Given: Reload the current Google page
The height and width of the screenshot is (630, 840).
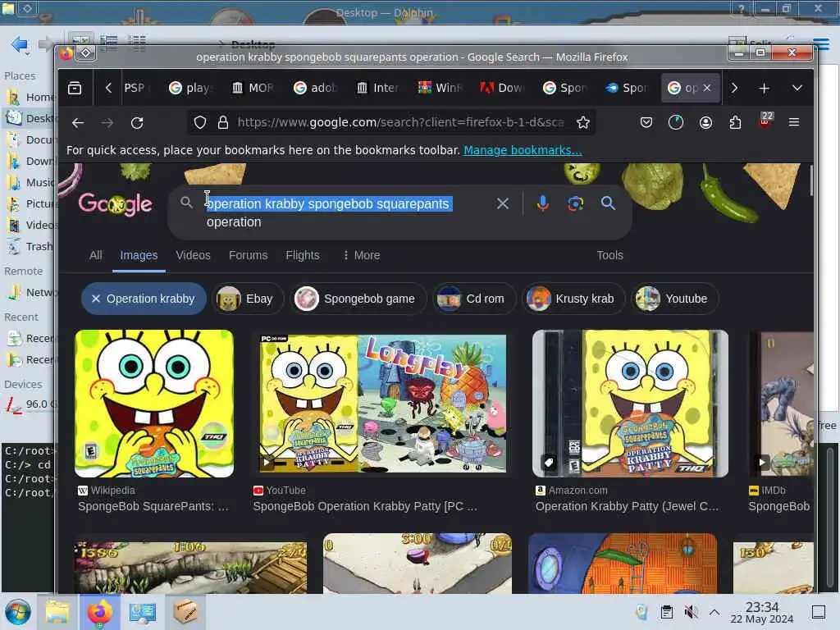Looking at the screenshot, I should [137, 123].
